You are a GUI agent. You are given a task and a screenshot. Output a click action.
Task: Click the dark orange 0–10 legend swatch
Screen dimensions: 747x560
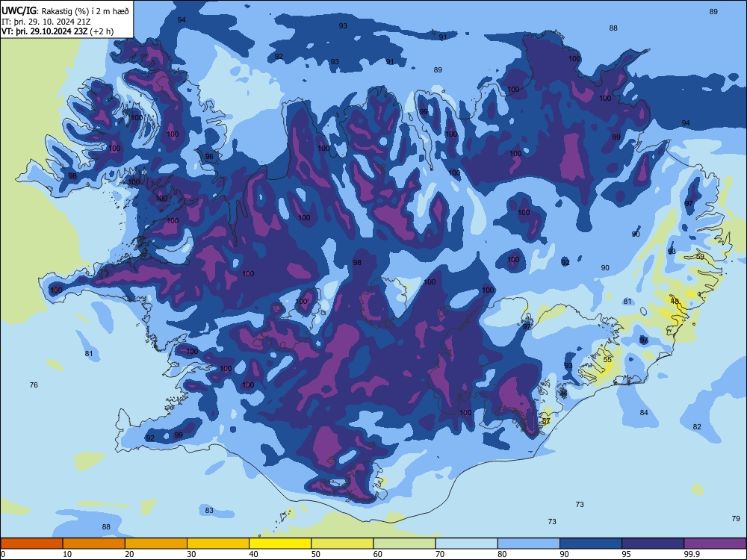[x=31, y=544]
